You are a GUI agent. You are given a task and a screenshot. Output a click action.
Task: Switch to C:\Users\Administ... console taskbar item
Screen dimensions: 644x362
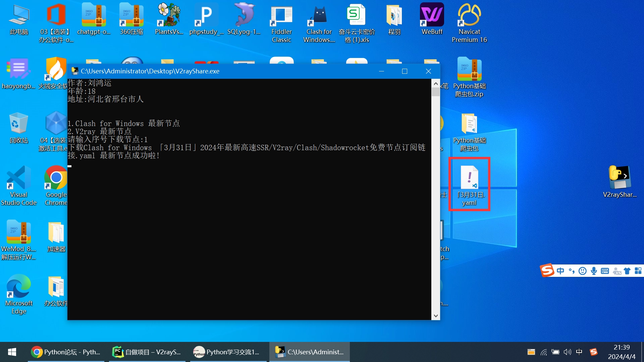310,352
